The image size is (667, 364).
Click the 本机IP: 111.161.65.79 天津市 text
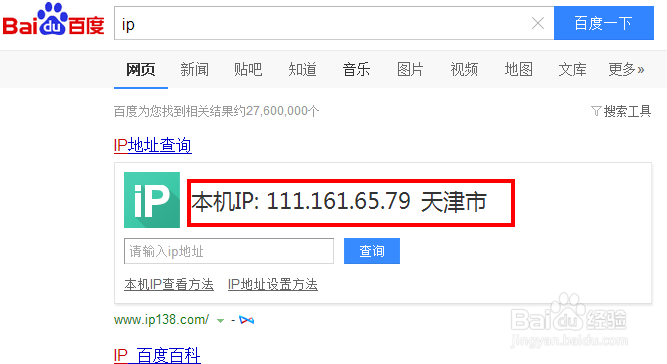(x=339, y=201)
